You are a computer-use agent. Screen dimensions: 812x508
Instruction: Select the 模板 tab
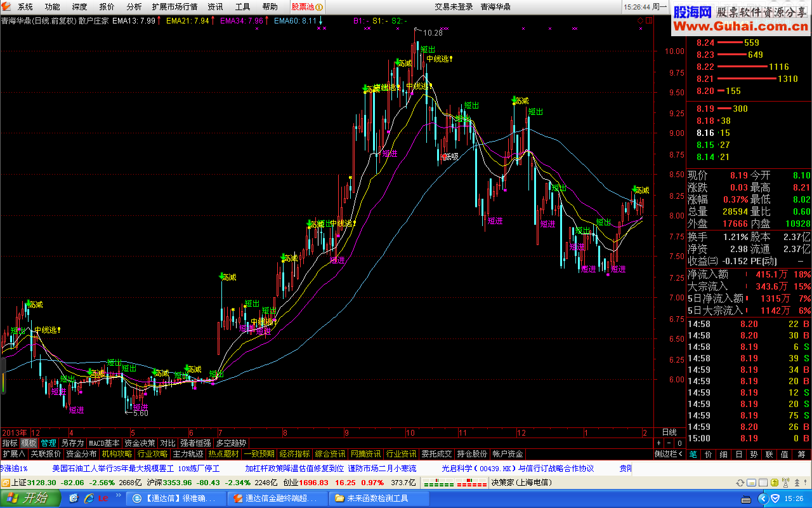click(29, 443)
